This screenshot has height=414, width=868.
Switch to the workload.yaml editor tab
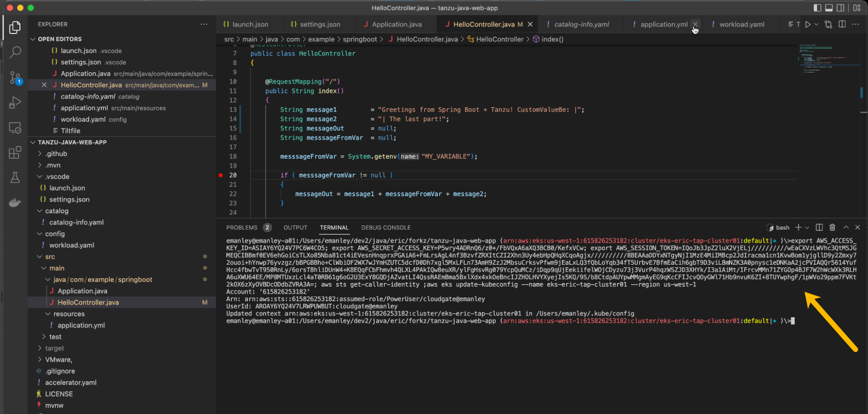point(741,24)
